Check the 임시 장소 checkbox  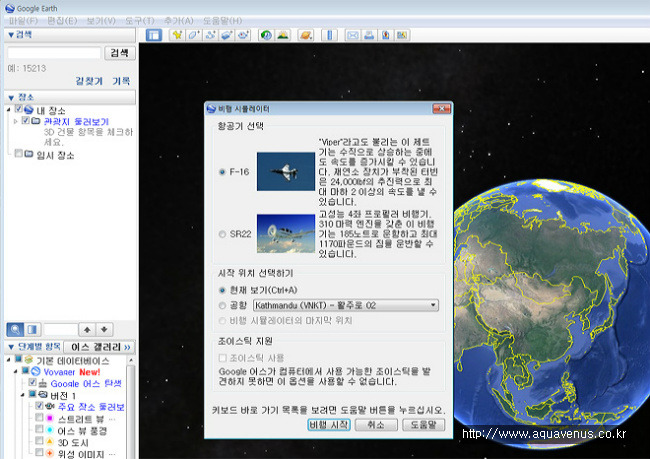click(x=18, y=153)
